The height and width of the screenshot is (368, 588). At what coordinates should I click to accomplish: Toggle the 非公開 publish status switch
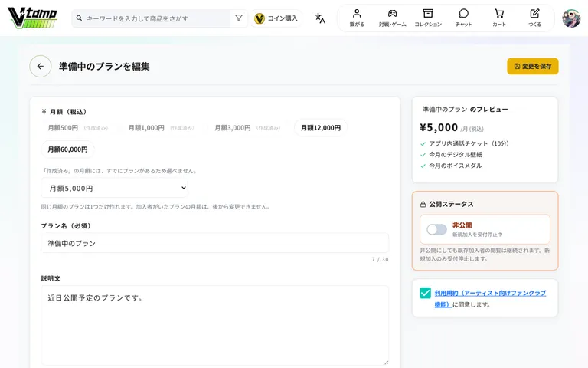(436, 229)
